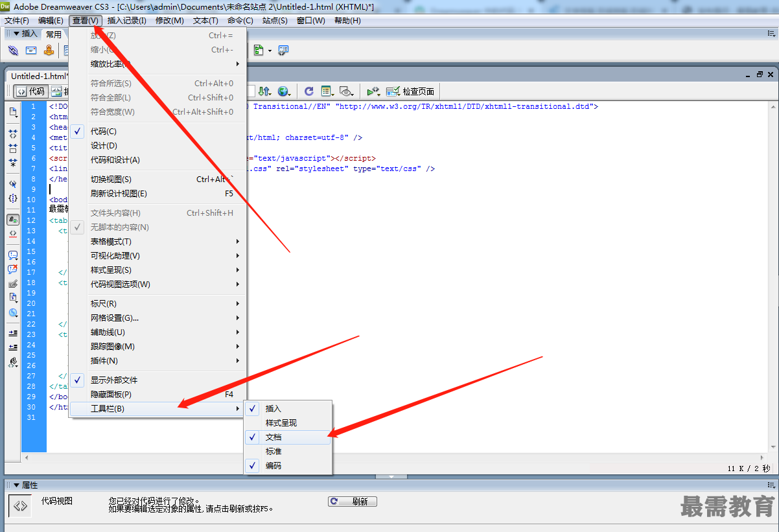Viewport: 779px width, 532px height.
Task: Insert a hyperlink from the Insert bar
Action: point(13,51)
